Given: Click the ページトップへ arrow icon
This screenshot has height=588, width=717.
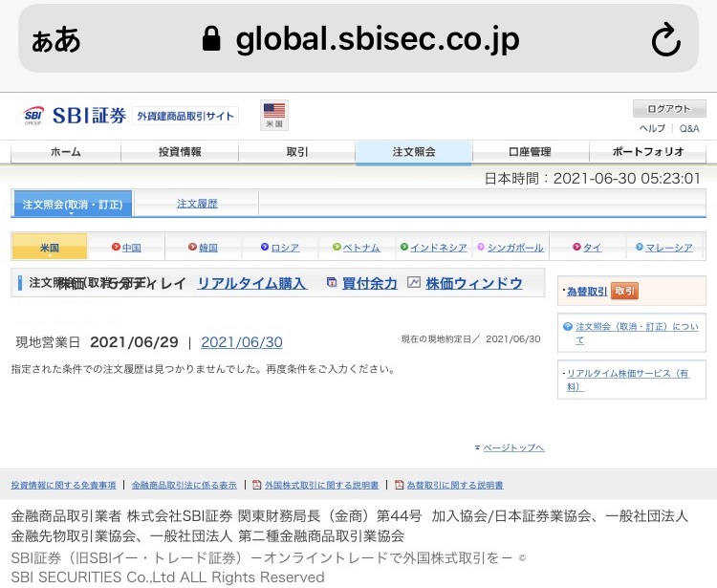Looking at the screenshot, I should click(x=477, y=447).
